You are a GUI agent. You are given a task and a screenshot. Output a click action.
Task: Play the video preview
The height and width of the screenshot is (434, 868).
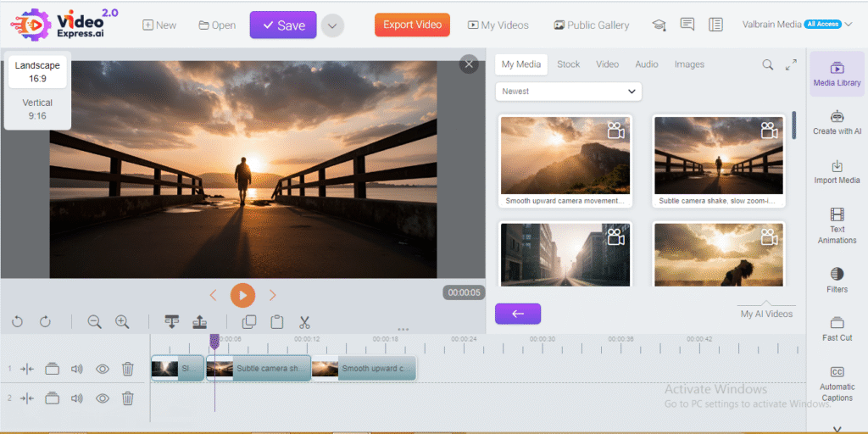(x=242, y=296)
